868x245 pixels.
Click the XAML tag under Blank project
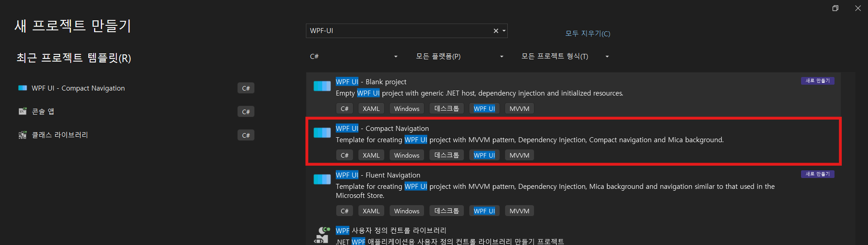[x=371, y=109]
